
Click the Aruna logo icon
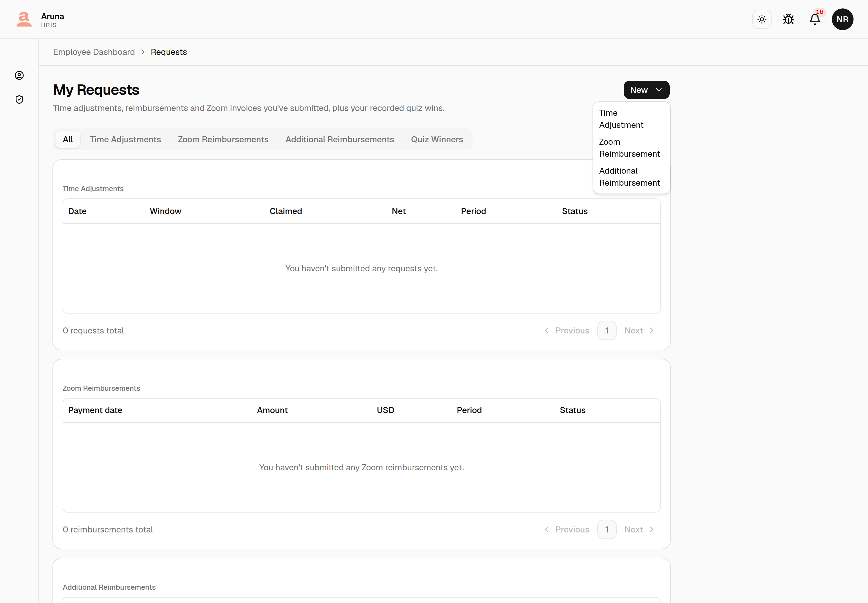point(24,19)
